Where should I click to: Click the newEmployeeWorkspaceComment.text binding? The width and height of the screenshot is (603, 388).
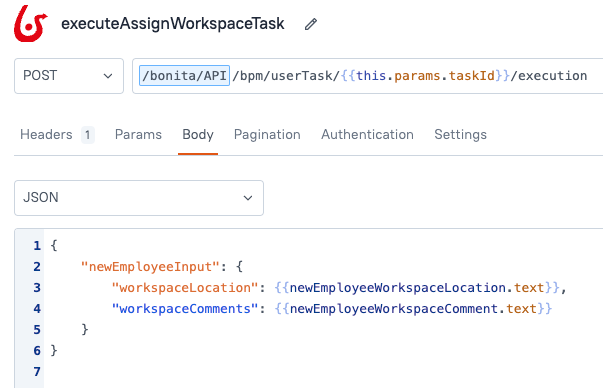click(413, 309)
